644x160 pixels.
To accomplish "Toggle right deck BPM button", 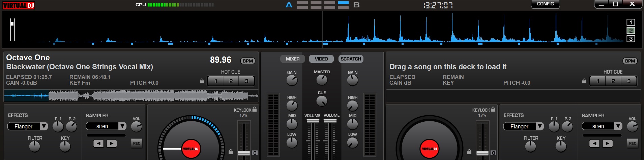I will [x=630, y=61].
